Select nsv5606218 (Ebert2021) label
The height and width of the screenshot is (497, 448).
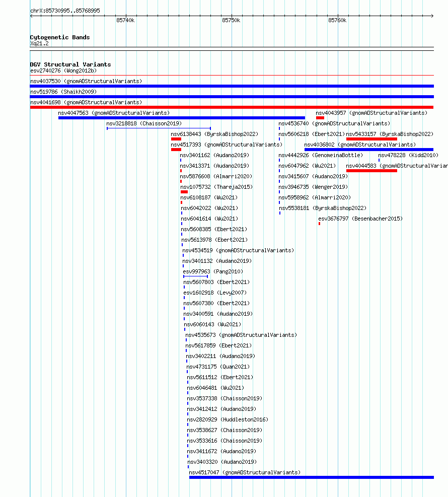click(312, 134)
